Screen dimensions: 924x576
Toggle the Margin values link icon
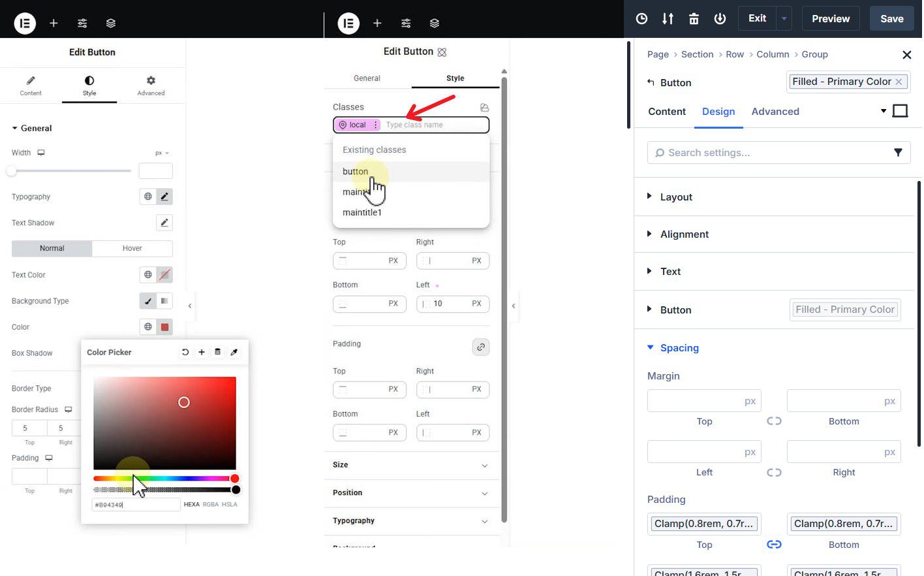pos(774,421)
